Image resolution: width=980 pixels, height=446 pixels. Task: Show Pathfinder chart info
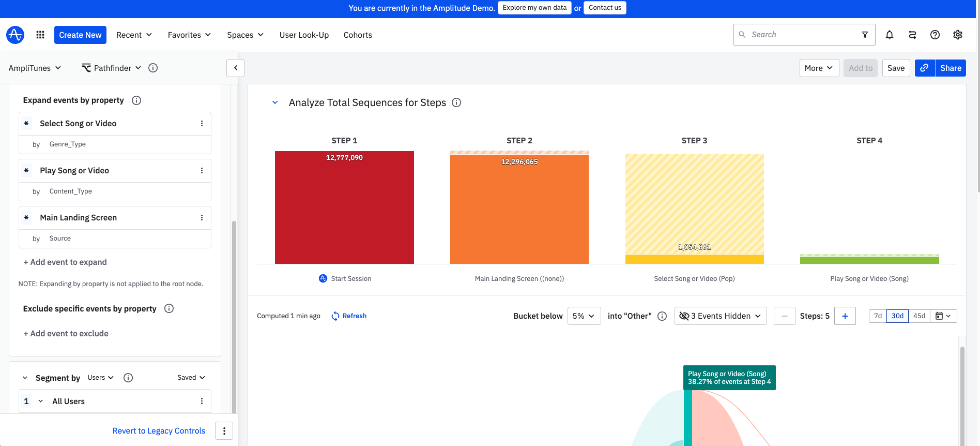tap(153, 68)
